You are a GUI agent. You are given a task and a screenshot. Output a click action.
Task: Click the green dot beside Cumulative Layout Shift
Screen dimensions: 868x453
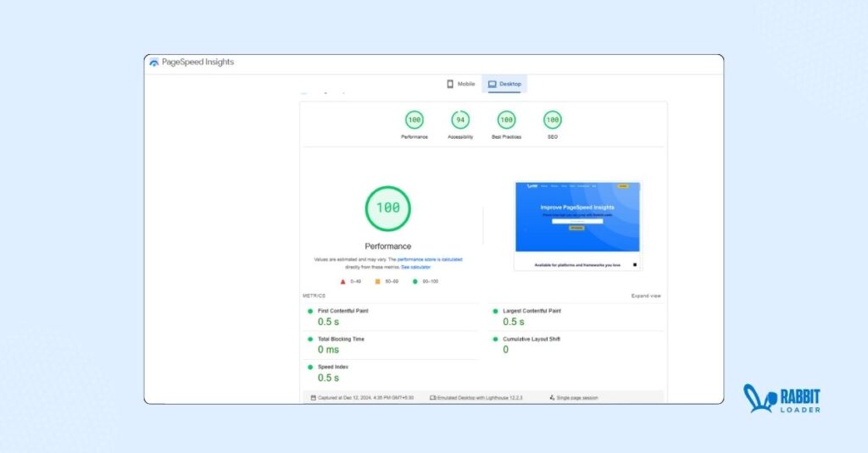[495, 339]
